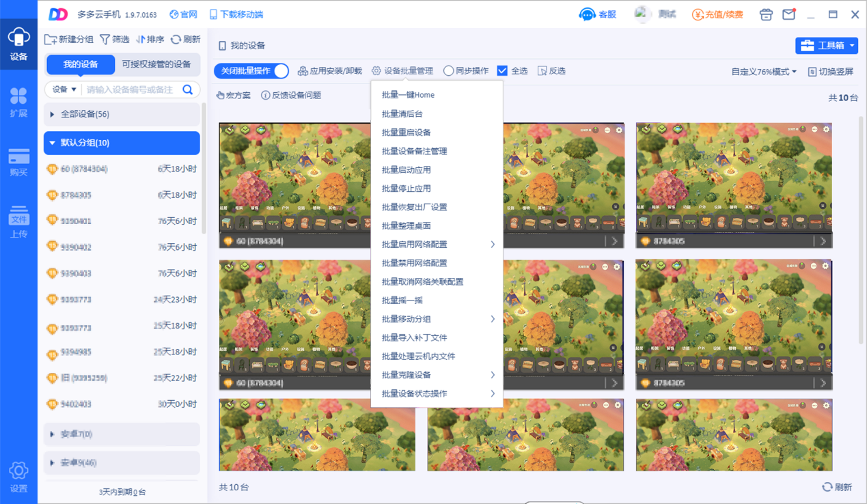The image size is (867, 504).
Task: Choose 批量恢复出厂设置 menu entry
Action: click(437, 207)
